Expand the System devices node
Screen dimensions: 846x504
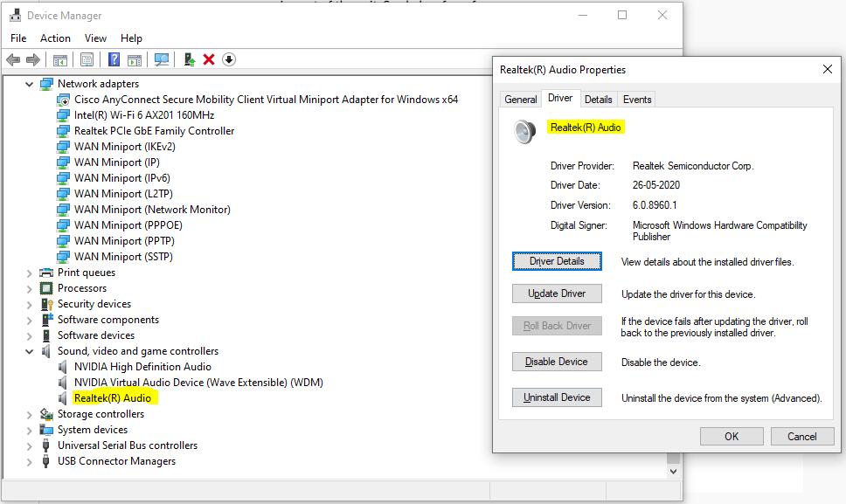click(29, 430)
